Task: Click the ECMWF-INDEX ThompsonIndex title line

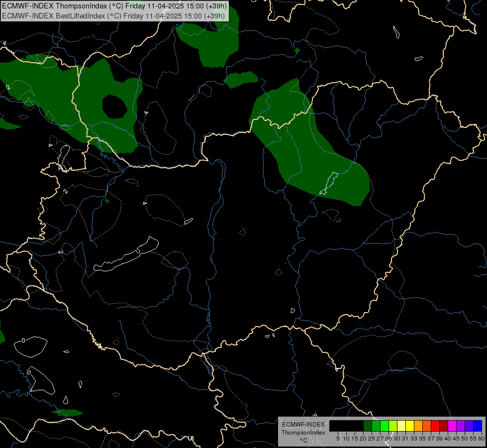Action: click(x=114, y=6)
